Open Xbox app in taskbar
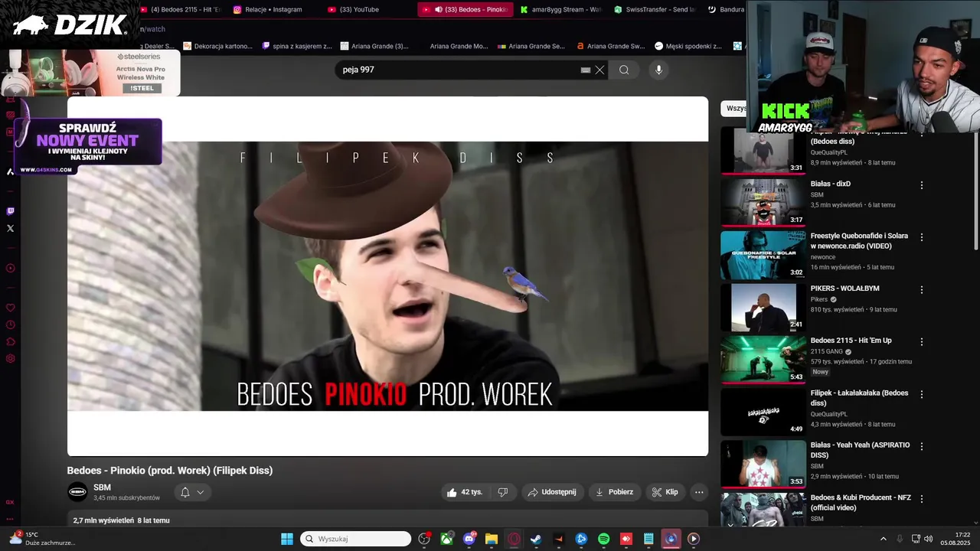The width and height of the screenshot is (980, 551). 446,539
